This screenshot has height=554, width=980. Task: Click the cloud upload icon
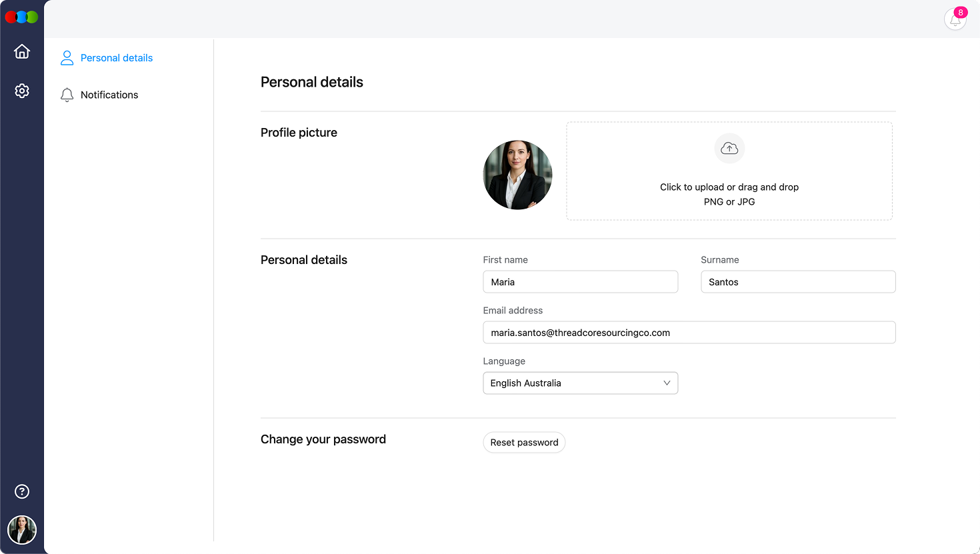729,148
